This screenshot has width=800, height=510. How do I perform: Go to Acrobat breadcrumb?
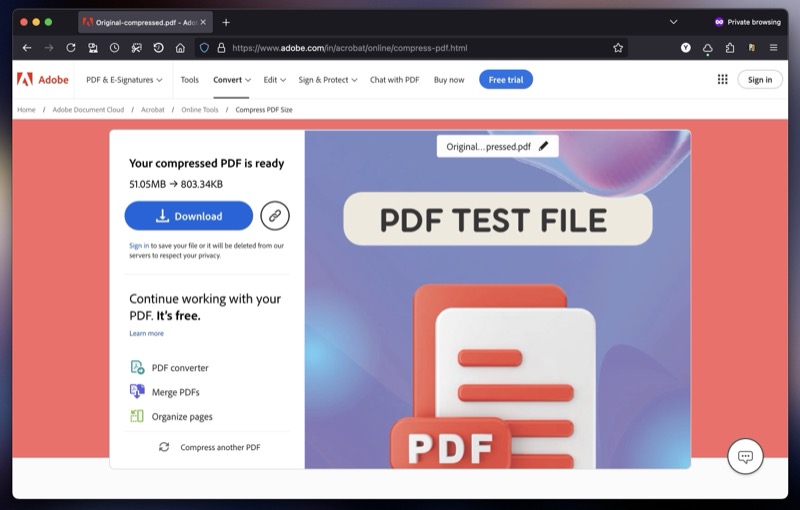153,110
